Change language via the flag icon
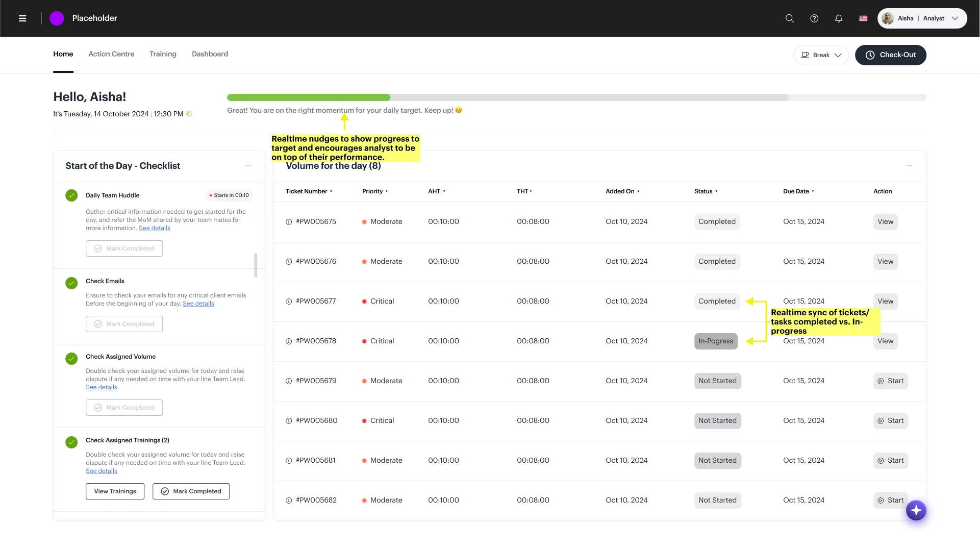 tap(863, 18)
